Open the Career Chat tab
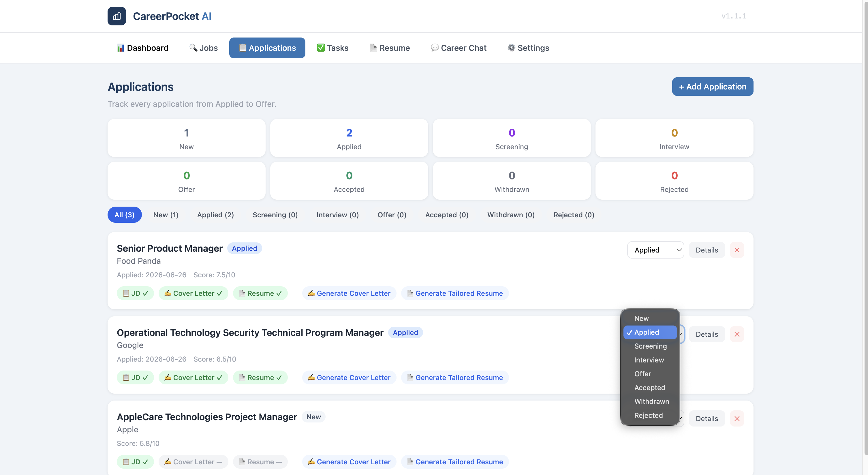This screenshot has height=475, width=868. tap(459, 48)
